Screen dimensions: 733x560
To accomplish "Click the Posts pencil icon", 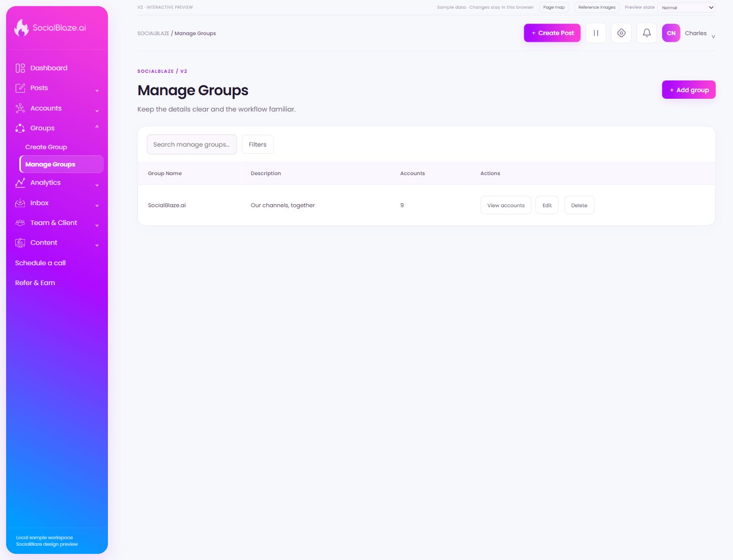I will click(20, 88).
